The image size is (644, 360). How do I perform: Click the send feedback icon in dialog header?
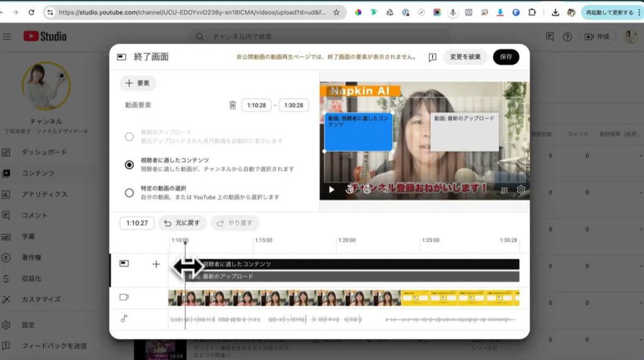click(x=433, y=57)
